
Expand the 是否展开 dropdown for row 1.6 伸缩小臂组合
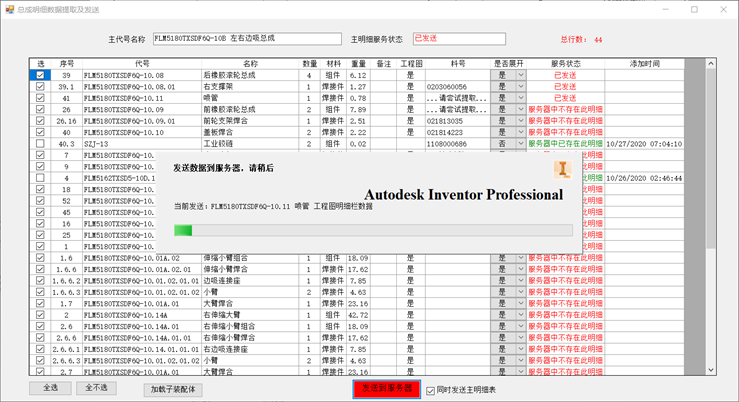(520, 258)
